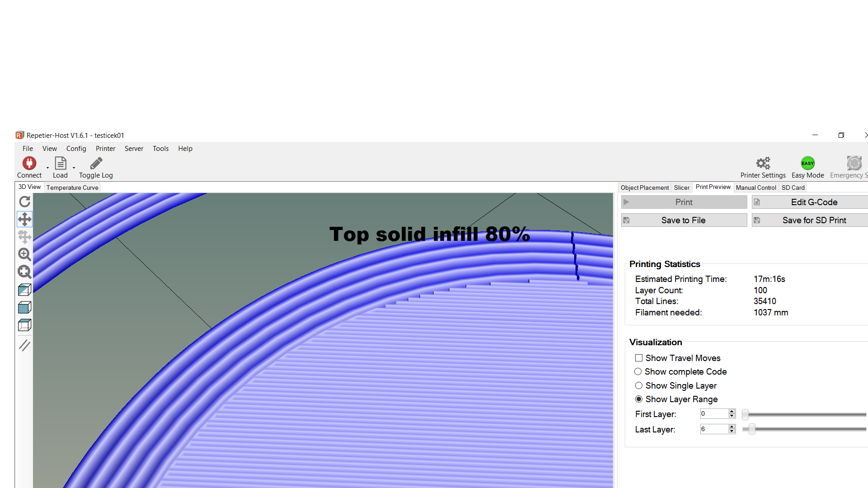Viewport: 868px width, 488px height.
Task: Click the Connect plug icon
Action: pos(29,163)
